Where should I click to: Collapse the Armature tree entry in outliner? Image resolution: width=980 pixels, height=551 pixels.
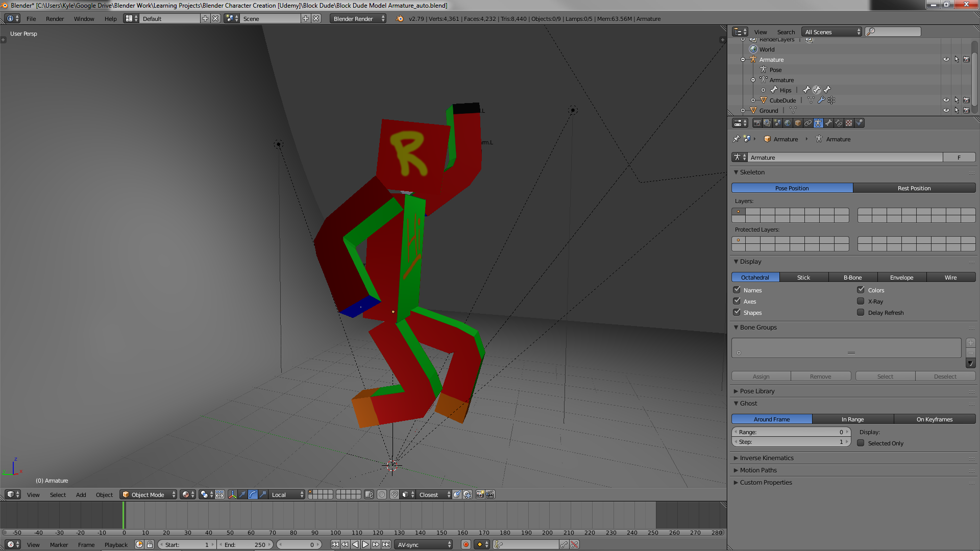coord(743,60)
